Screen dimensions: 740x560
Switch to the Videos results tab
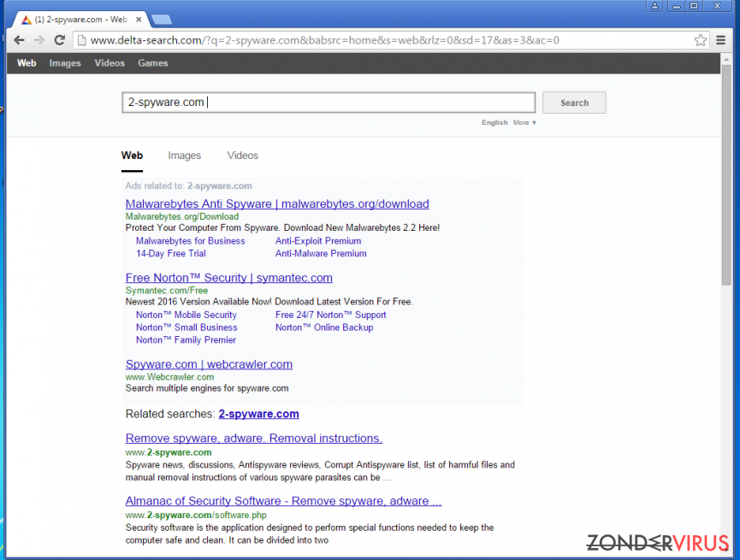[243, 156]
